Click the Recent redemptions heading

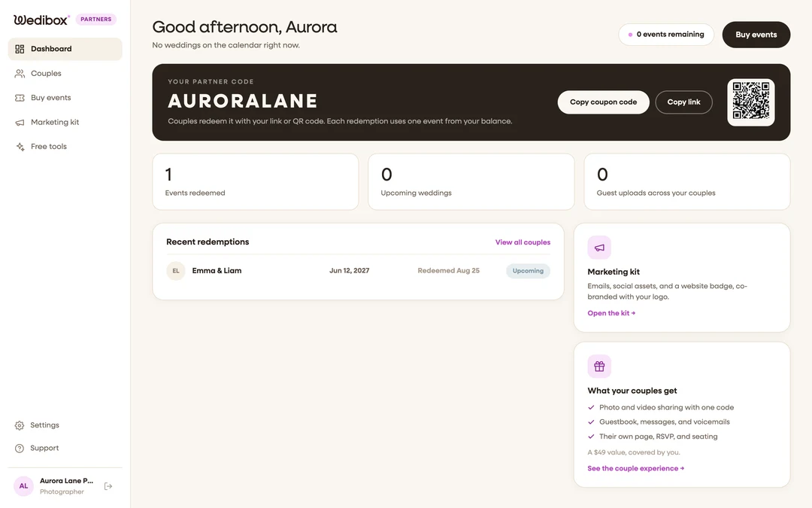coord(208,242)
